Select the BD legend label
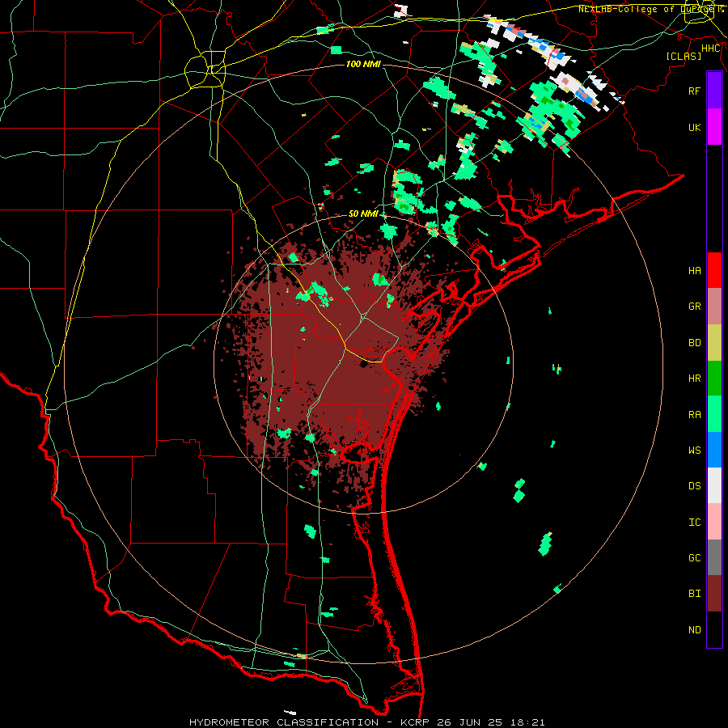Image resolution: width=728 pixels, height=728 pixels. [x=694, y=343]
